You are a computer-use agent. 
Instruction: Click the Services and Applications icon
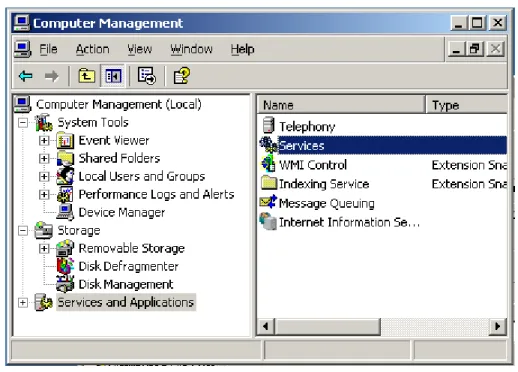44,302
